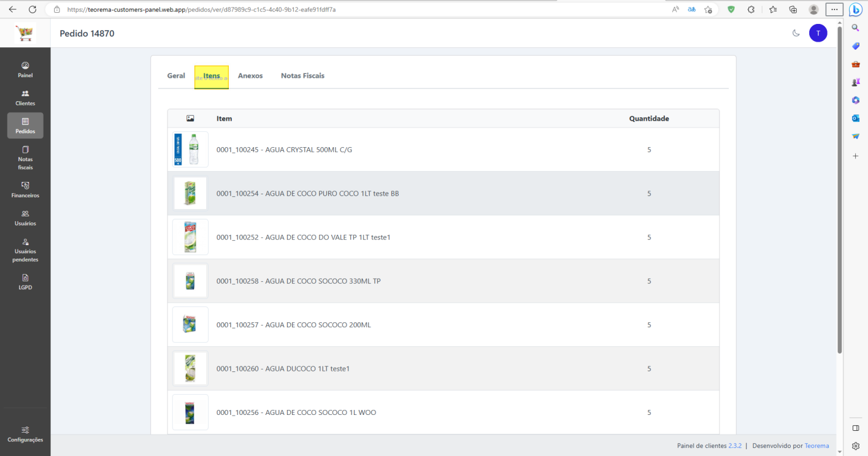
Task: Open Edge sidebar shopping tag icon
Action: coord(856,46)
